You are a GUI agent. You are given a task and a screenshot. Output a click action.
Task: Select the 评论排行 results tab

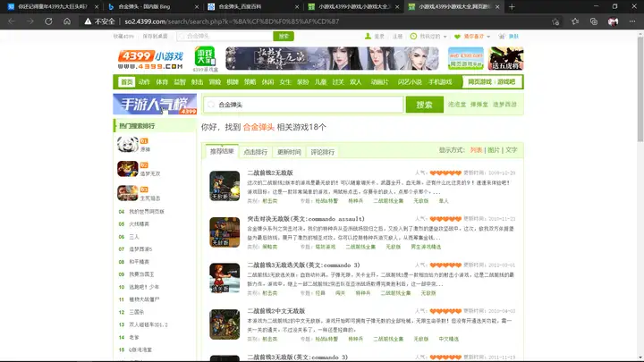point(322,152)
